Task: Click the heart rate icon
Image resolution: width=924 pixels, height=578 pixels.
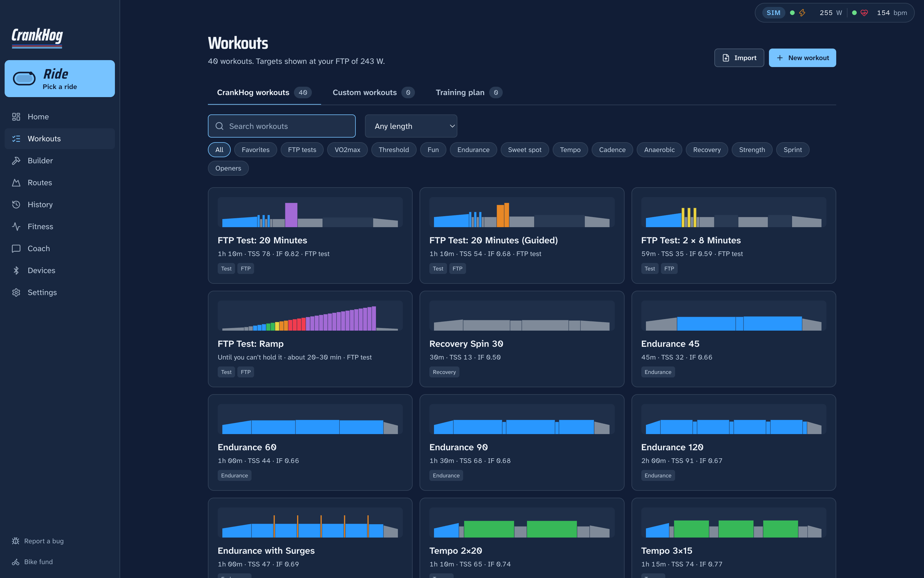Action: pos(864,13)
